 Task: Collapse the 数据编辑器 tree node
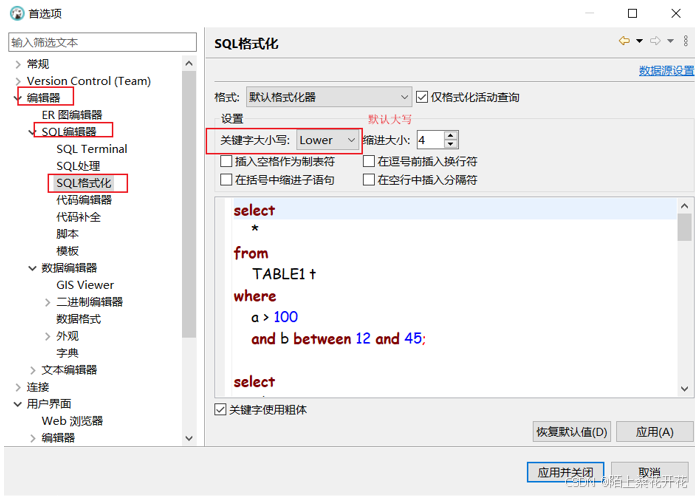click(x=32, y=268)
